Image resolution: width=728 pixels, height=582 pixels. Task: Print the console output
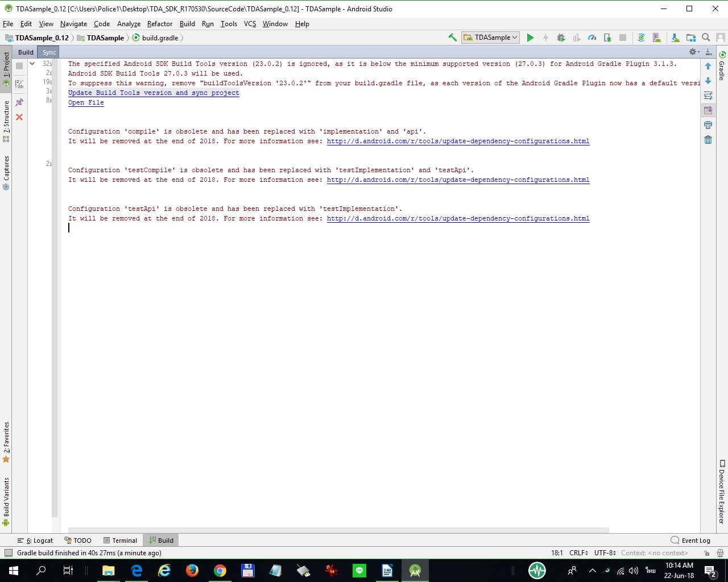click(708, 125)
